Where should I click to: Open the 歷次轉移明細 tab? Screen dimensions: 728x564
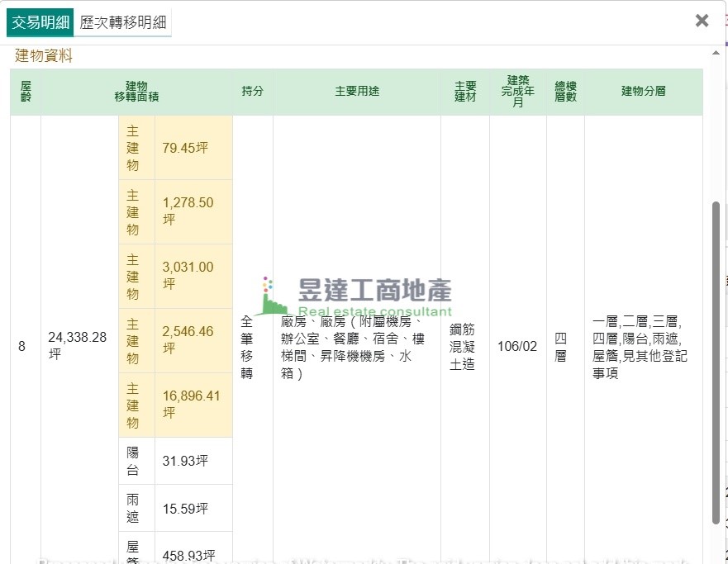(x=122, y=22)
